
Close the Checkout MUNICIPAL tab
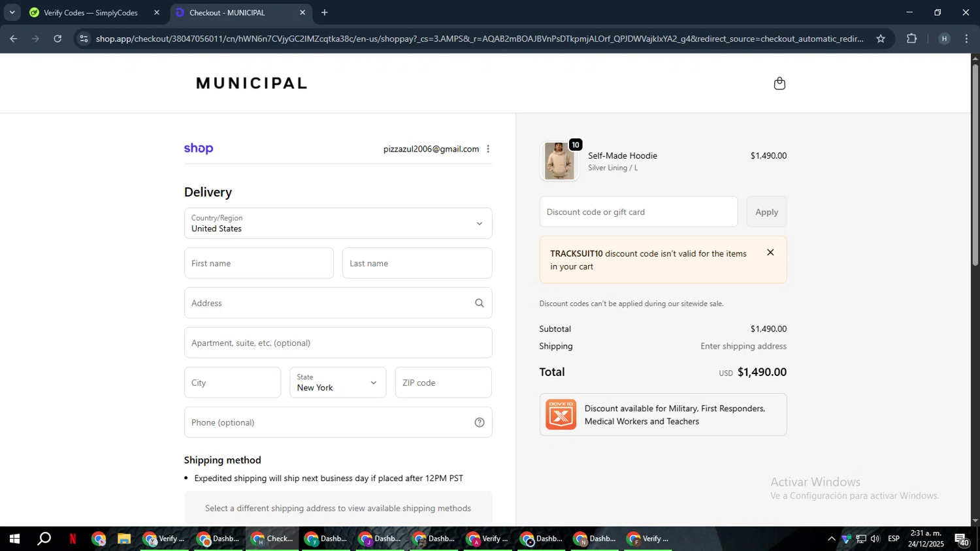click(302, 12)
